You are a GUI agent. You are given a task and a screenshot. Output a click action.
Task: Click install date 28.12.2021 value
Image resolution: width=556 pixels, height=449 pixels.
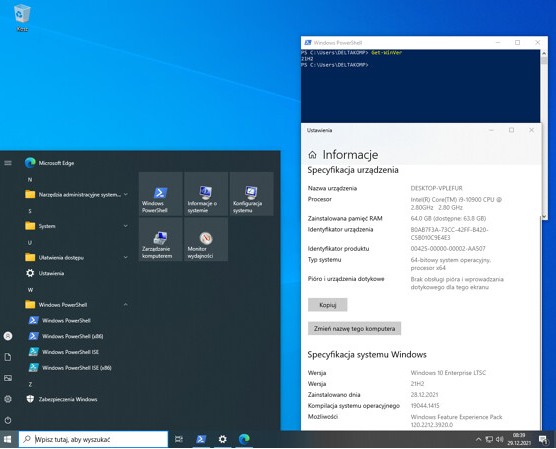[424, 395]
